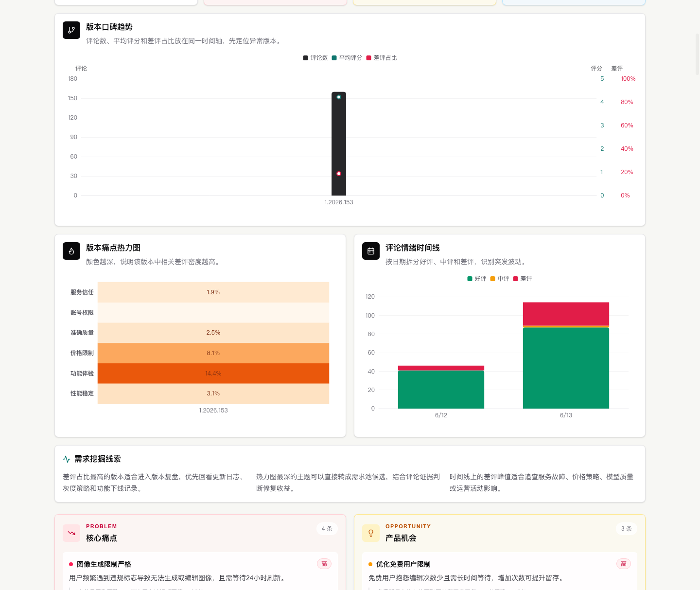This screenshot has height=590, width=700.
Task: Open the 优化免费用户限制 opportunity item
Action: pos(500,571)
